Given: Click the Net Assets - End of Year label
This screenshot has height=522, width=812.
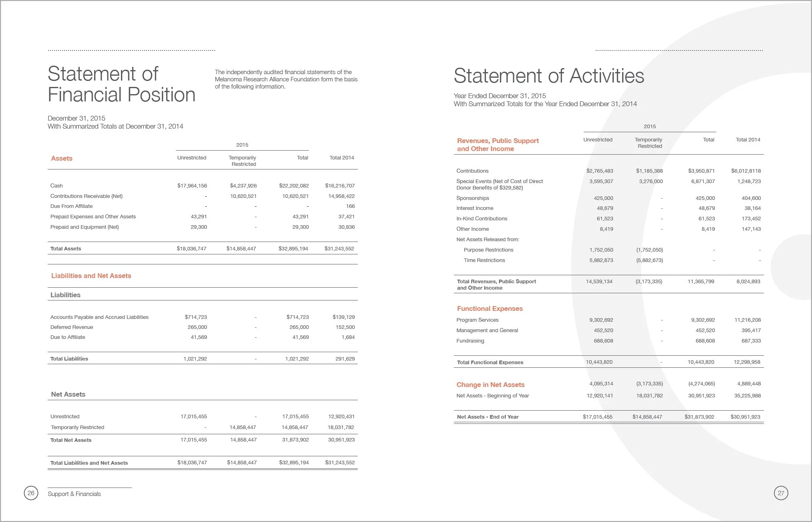Looking at the screenshot, I should [x=488, y=417].
